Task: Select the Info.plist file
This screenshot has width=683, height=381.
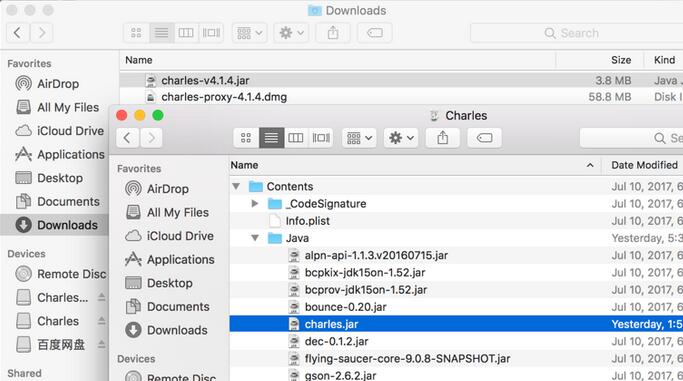Action: coord(456,221)
